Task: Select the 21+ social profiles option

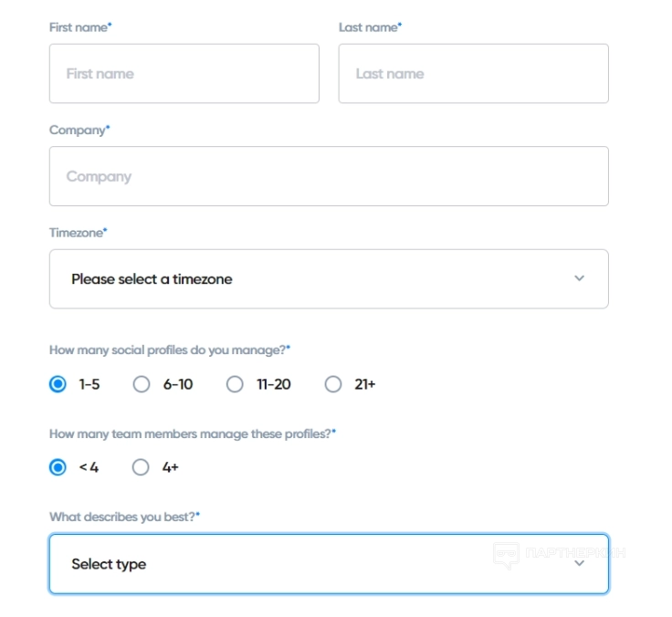Action: [333, 384]
